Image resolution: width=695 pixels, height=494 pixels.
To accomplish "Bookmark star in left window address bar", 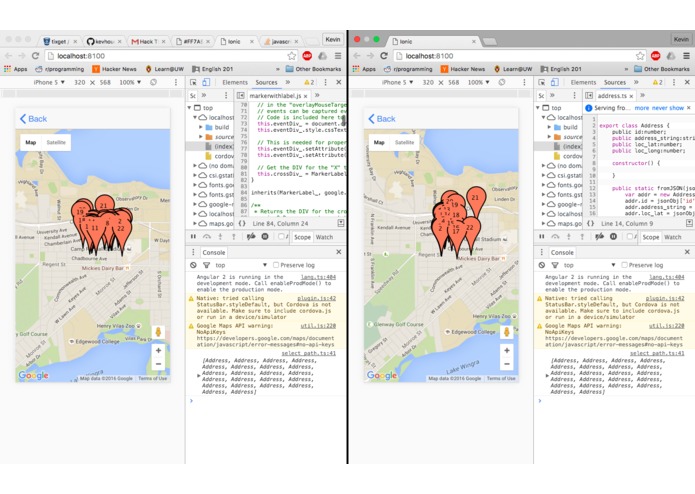I will click(x=292, y=56).
